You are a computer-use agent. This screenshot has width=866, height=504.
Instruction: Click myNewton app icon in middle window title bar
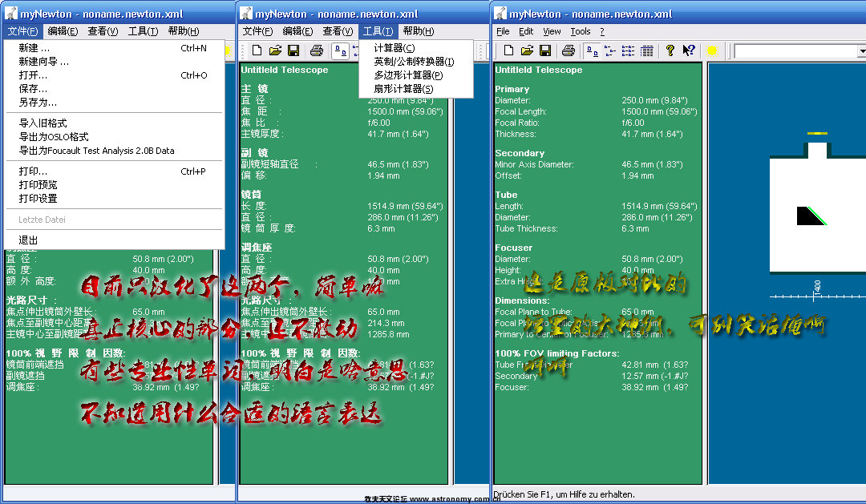[x=246, y=14]
